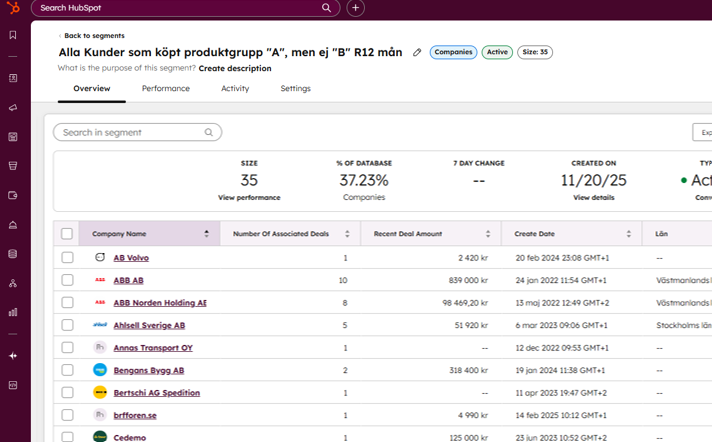Open the Cedemo company name
Screen dimensions: 712x442
130,437
